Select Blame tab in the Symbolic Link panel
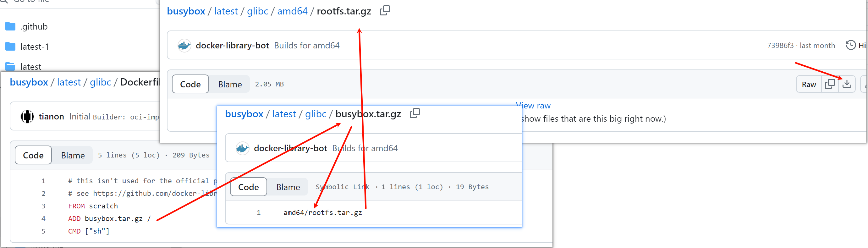The width and height of the screenshot is (868, 248). (x=288, y=187)
